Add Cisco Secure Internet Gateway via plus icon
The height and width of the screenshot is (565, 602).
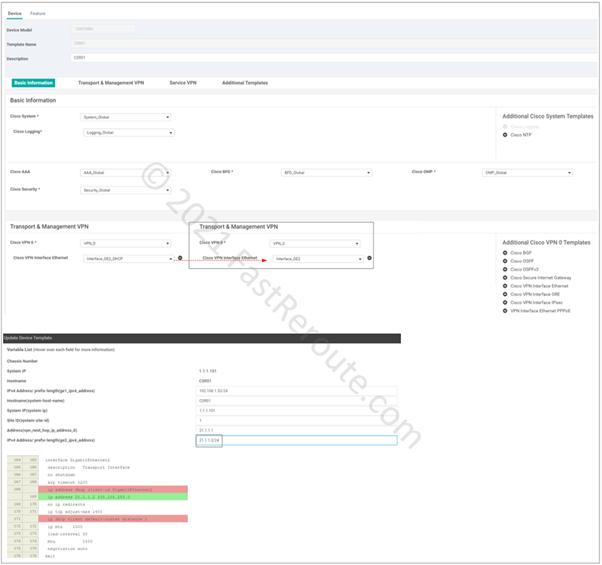[505, 278]
